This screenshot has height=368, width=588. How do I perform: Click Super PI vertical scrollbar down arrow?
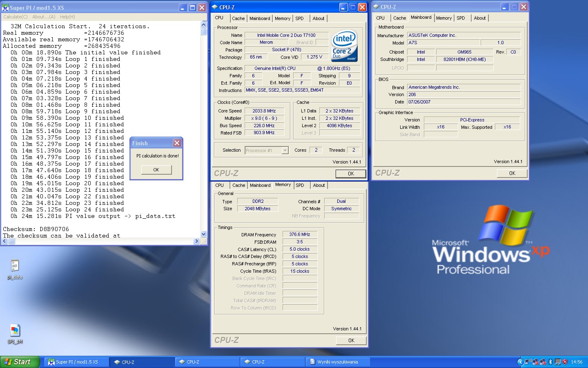tap(204, 234)
